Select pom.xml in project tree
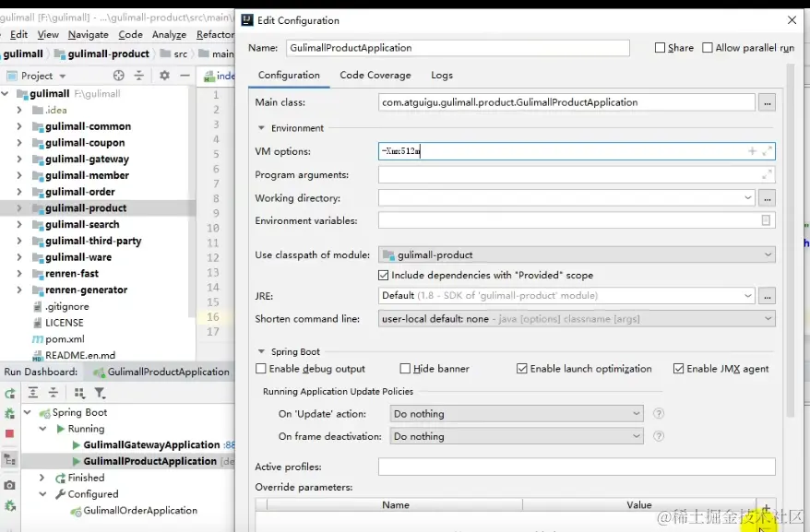The image size is (810, 532). (x=65, y=339)
